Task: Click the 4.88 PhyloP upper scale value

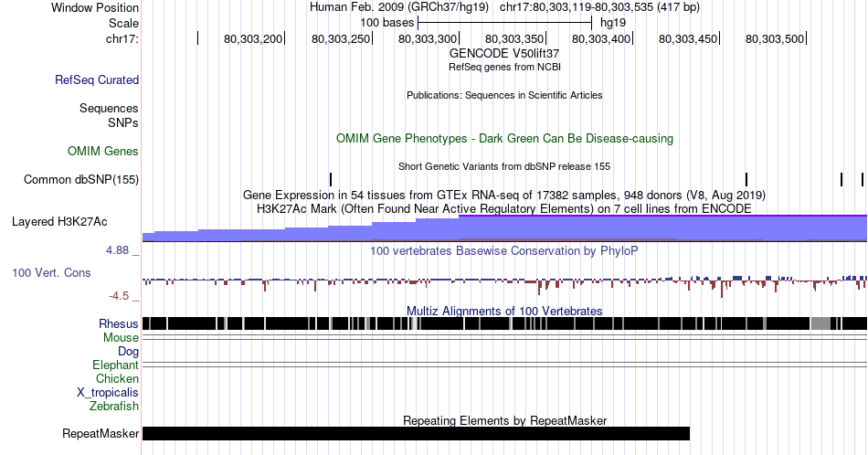Action: pos(117,250)
